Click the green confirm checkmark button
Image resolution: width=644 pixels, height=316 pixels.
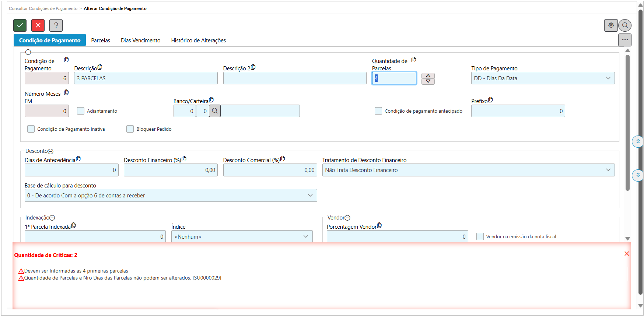click(x=20, y=25)
